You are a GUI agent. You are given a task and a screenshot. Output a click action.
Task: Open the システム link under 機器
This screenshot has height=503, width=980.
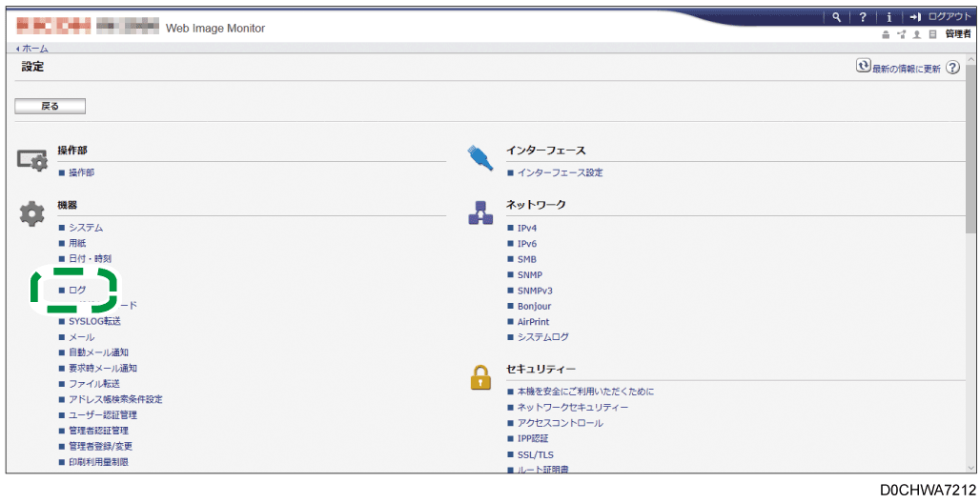86,228
